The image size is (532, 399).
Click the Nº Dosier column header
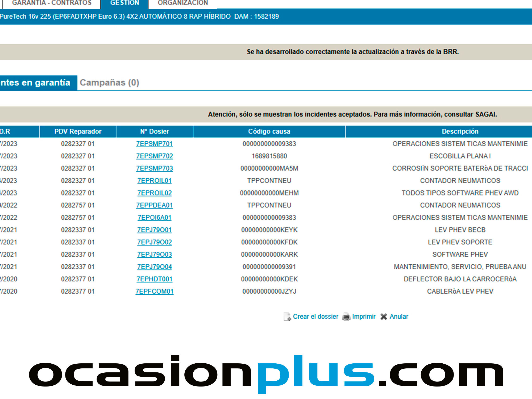(154, 131)
